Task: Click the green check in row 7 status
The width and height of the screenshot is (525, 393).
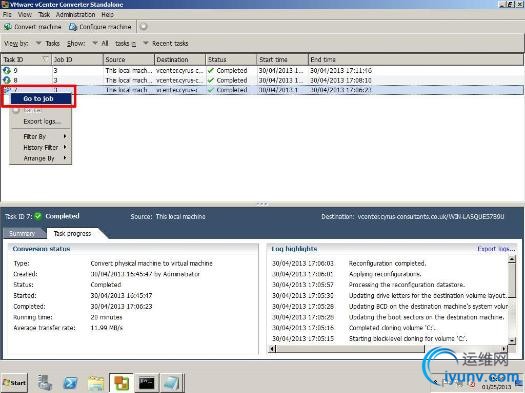Action: [x=211, y=90]
